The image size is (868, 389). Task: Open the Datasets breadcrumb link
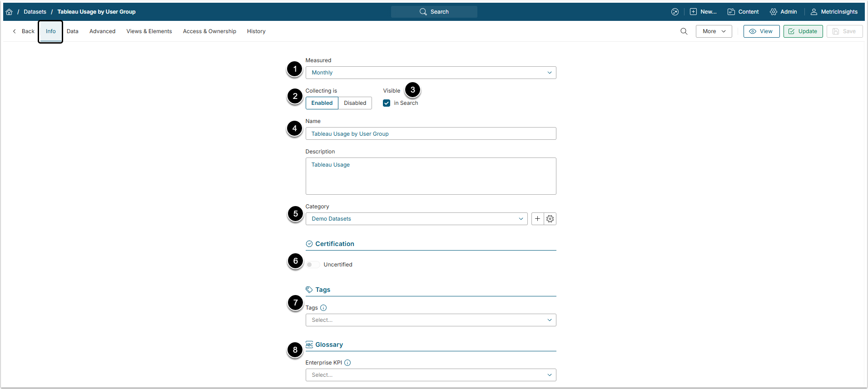coord(35,12)
